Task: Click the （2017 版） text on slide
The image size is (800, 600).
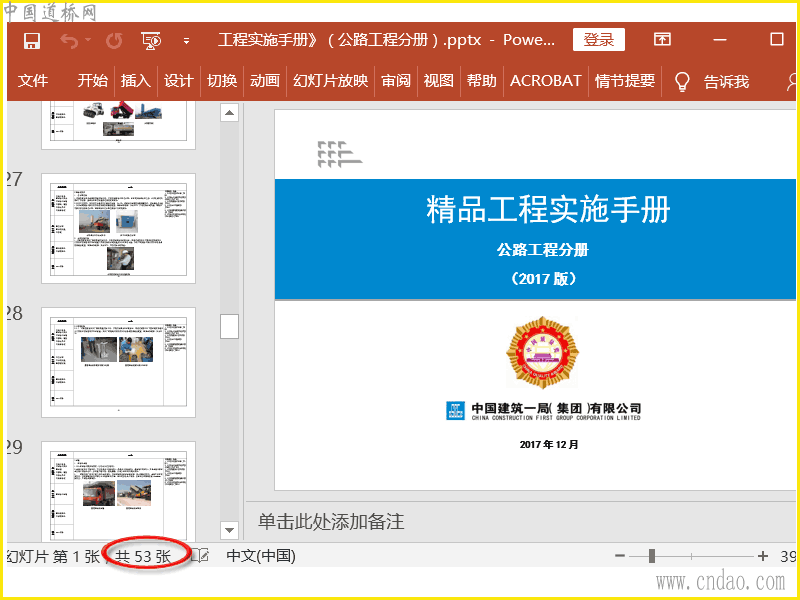Action: (543, 279)
